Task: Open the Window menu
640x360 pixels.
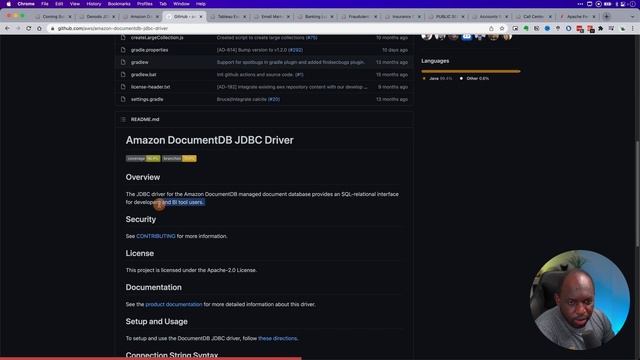Action: tap(181, 4)
